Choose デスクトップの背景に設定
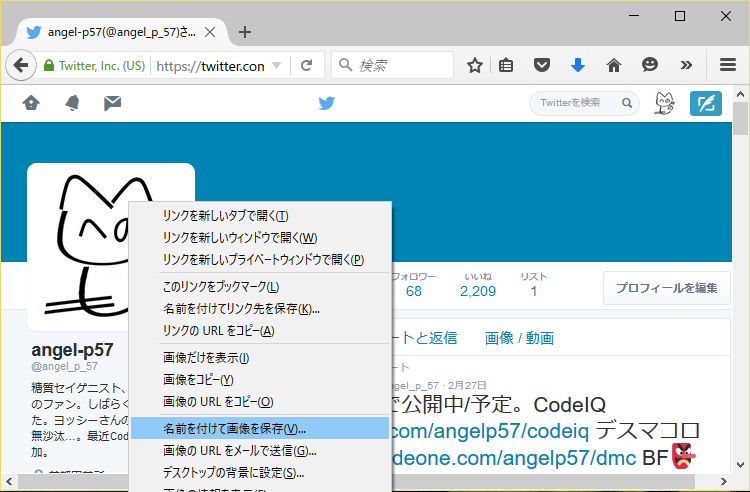 pyautogui.click(x=260, y=472)
